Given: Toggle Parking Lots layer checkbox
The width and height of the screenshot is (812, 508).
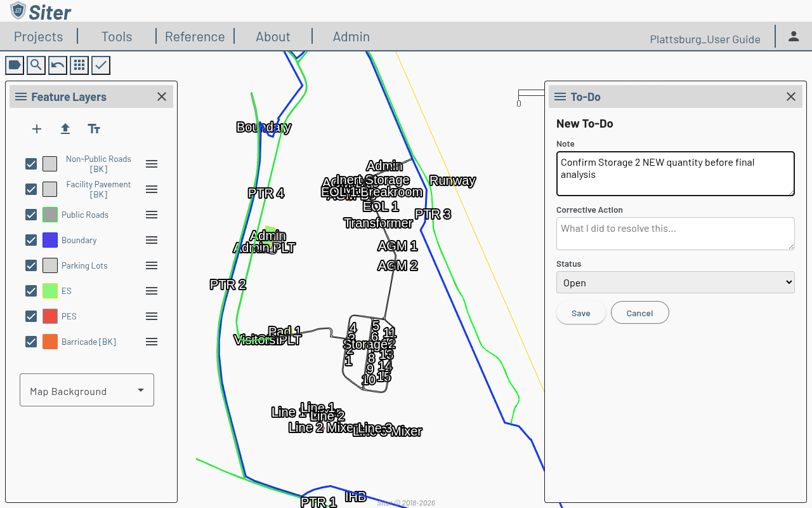Looking at the screenshot, I should 31,265.
